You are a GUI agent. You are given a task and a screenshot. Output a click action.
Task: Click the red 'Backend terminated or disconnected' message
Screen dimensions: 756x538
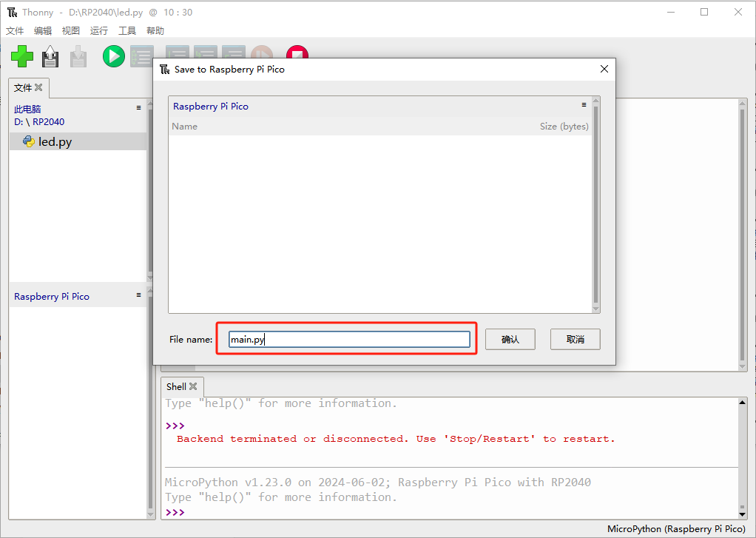click(x=396, y=439)
